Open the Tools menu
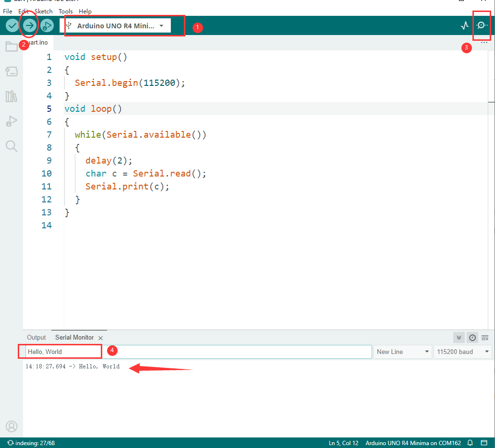Image resolution: width=495 pixels, height=448 pixels. [65, 12]
